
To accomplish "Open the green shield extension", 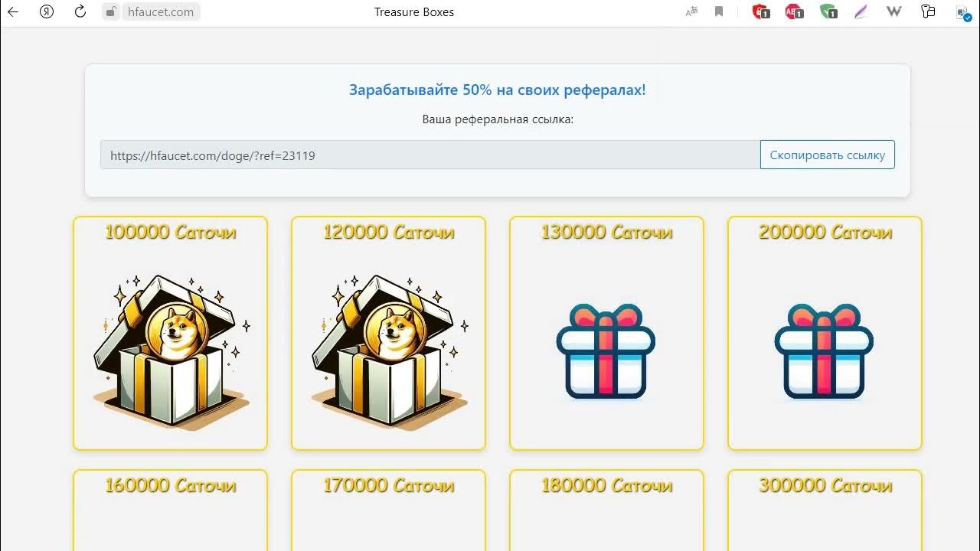I will [x=828, y=11].
